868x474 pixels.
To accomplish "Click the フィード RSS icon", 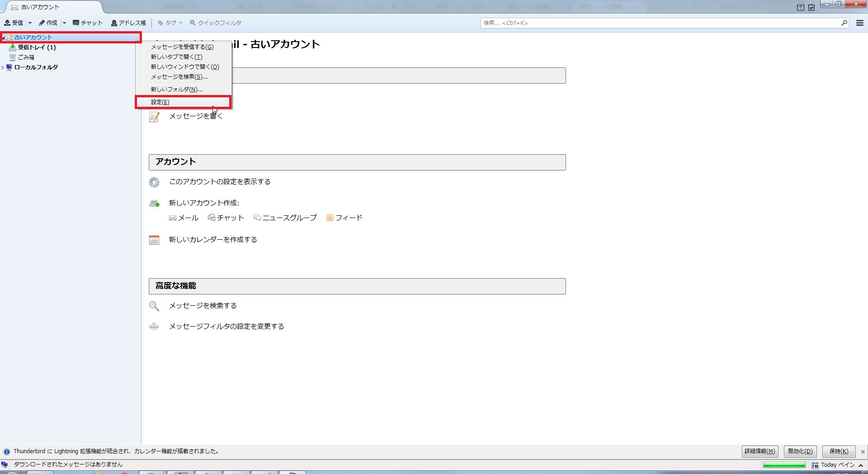I will tap(330, 218).
